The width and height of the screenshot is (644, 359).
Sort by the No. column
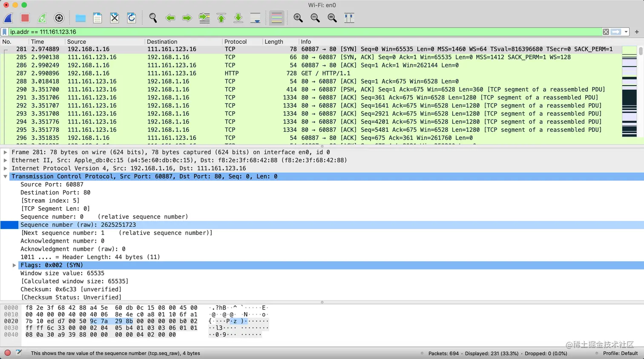[x=14, y=42]
